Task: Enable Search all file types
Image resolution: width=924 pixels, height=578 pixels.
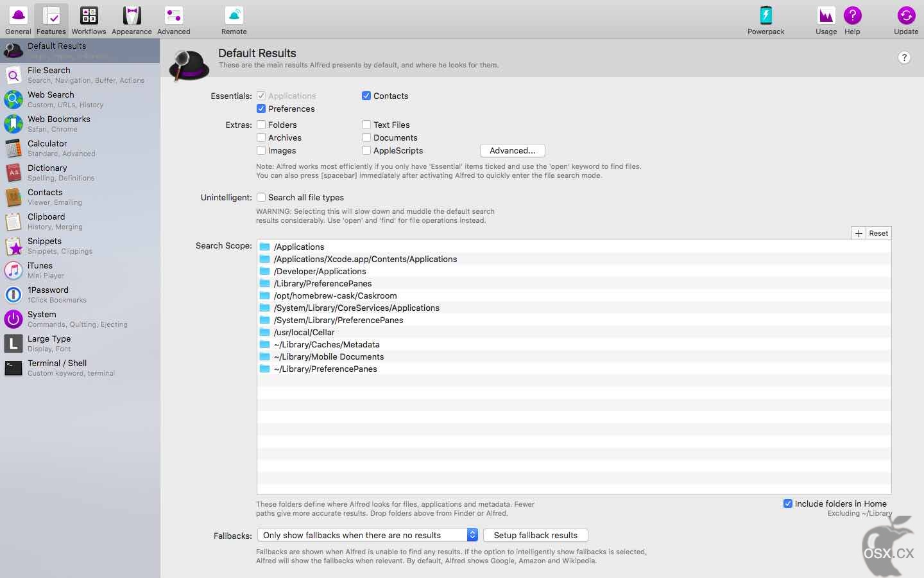Action: pyautogui.click(x=261, y=197)
